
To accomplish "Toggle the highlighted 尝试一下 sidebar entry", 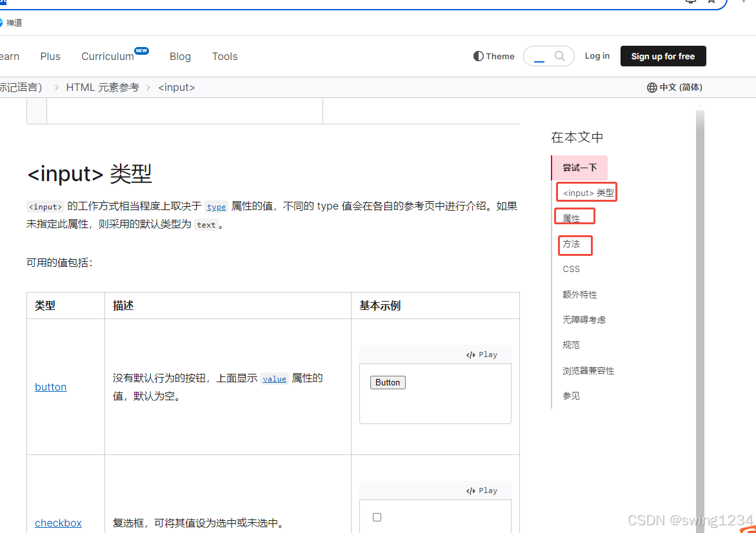I will click(x=579, y=168).
